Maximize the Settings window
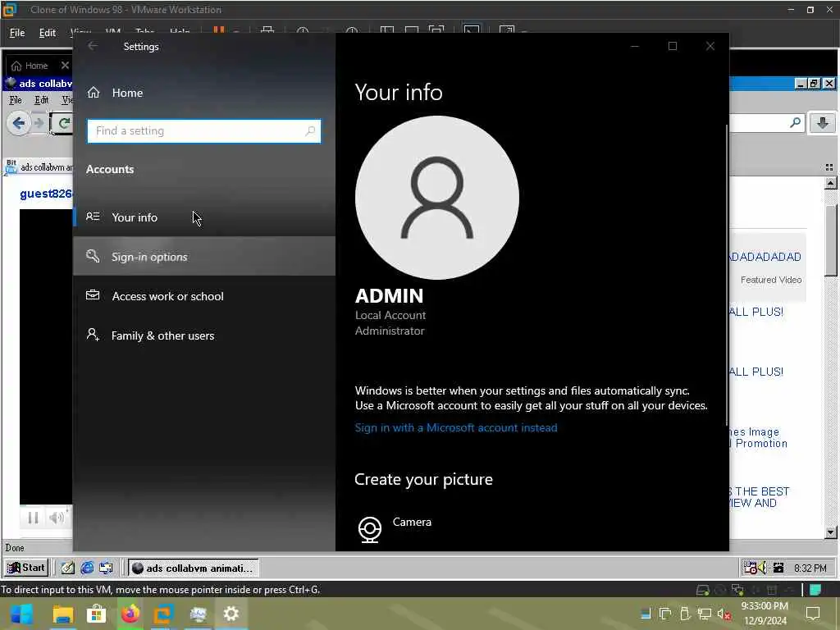 click(673, 46)
